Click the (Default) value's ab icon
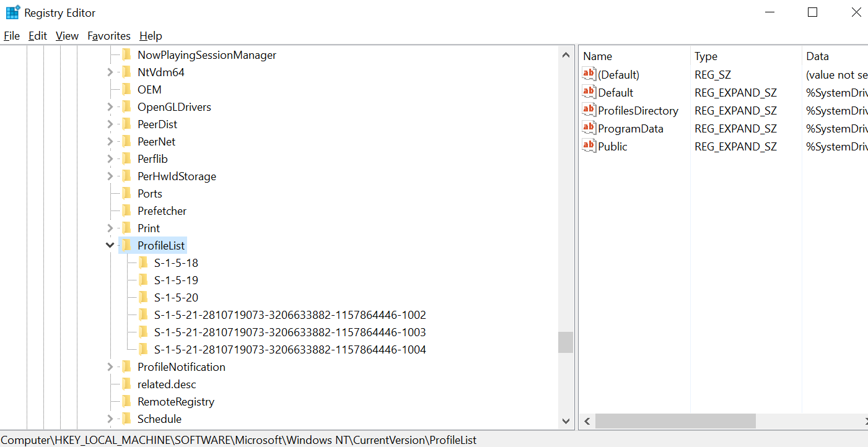The width and height of the screenshot is (868, 447). click(x=589, y=74)
